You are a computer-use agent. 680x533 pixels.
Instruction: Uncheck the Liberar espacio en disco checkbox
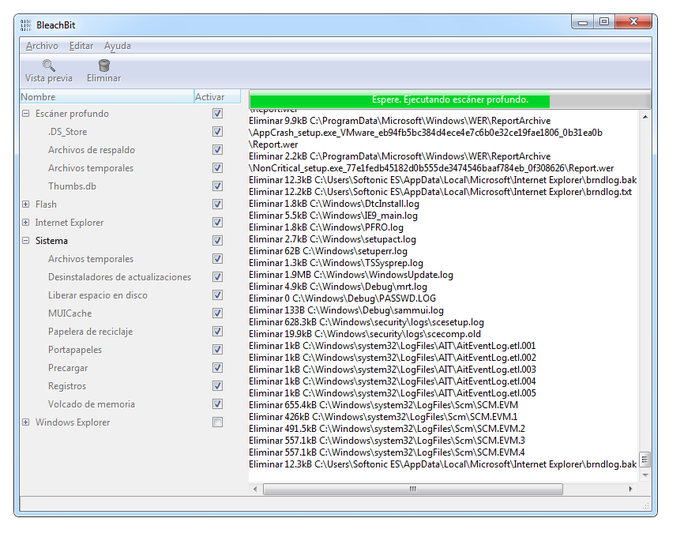coord(218,295)
